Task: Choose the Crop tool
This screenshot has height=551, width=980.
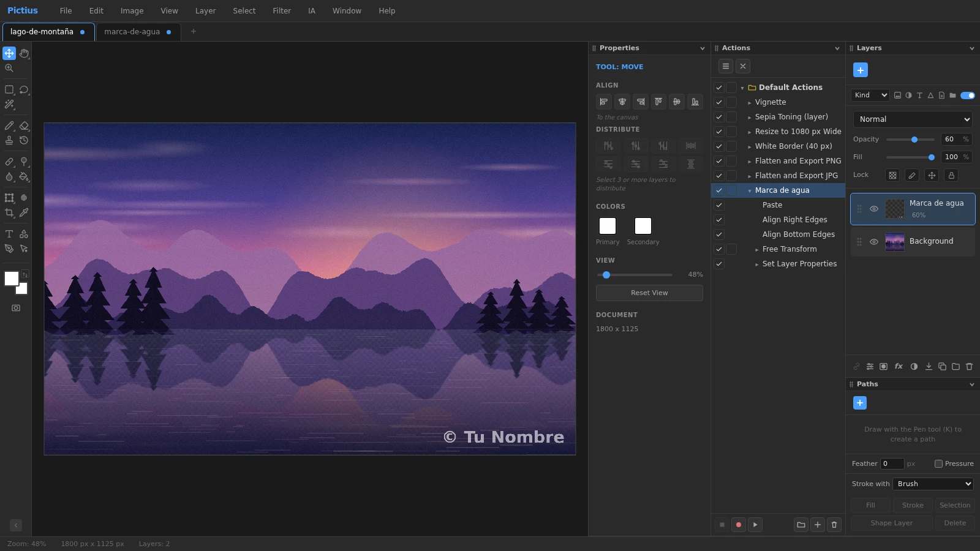Action: [9, 212]
